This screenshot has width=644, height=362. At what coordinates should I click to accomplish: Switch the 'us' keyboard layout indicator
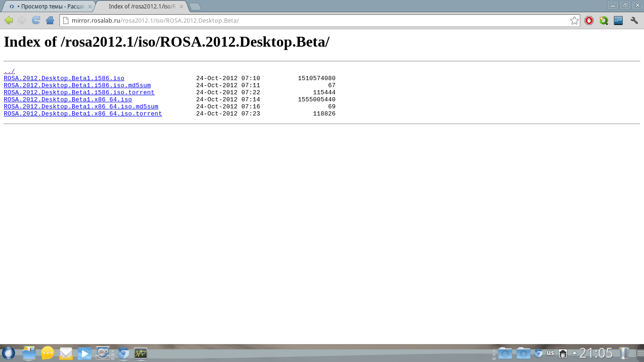pos(550,353)
